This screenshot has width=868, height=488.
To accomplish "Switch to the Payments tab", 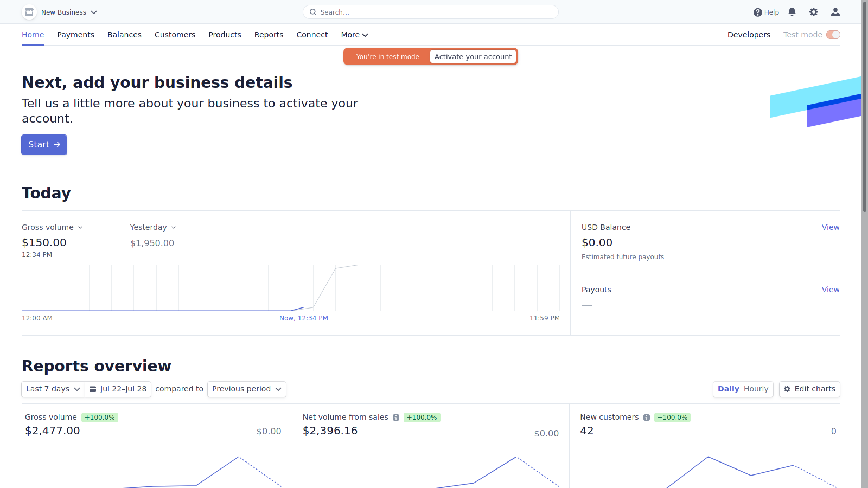I will [75, 34].
